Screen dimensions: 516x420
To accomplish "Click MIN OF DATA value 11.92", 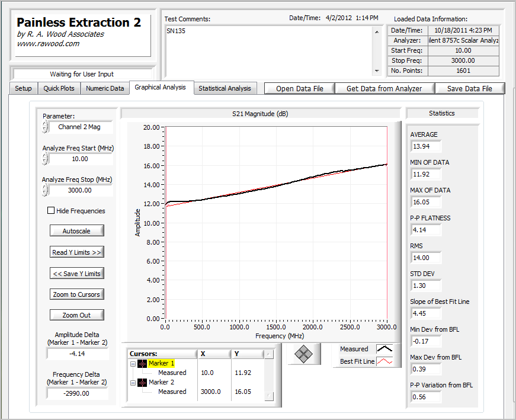I will point(426,174).
